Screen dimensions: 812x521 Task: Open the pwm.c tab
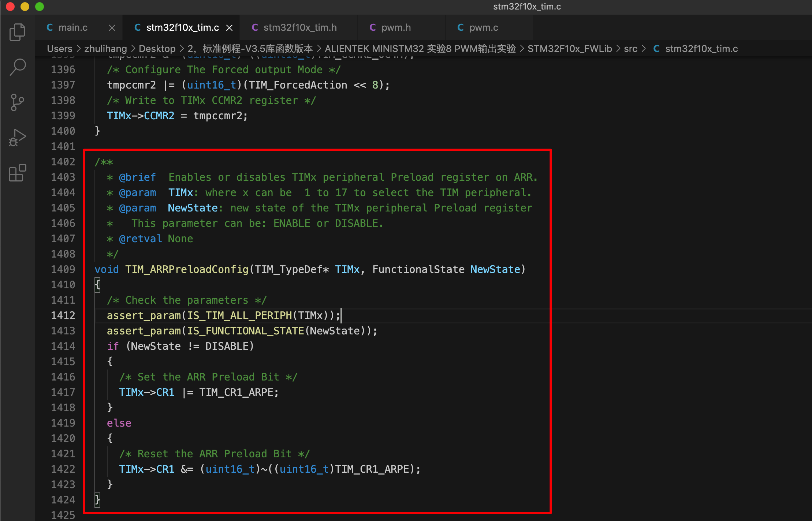(483, 28)
